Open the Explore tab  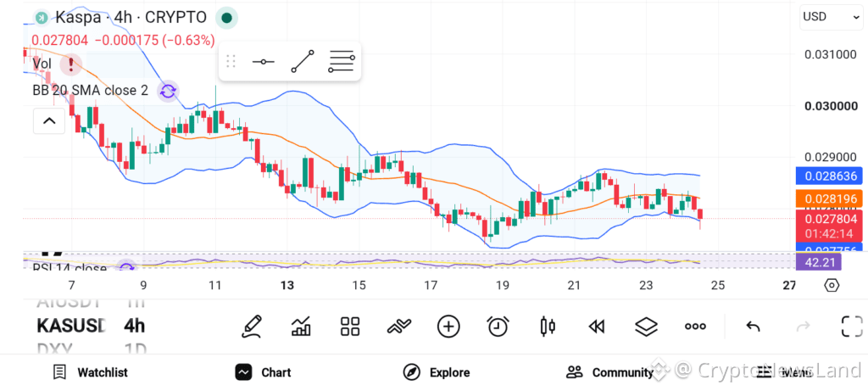tap(437, 372)
